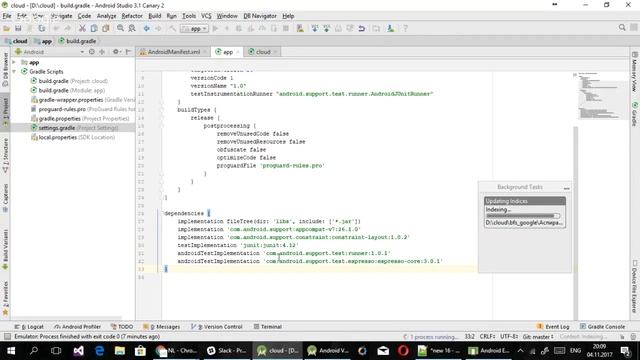Screen dimensions: 640x360
Task: Open the Refactor menu
Action: [x=132, y=16]
